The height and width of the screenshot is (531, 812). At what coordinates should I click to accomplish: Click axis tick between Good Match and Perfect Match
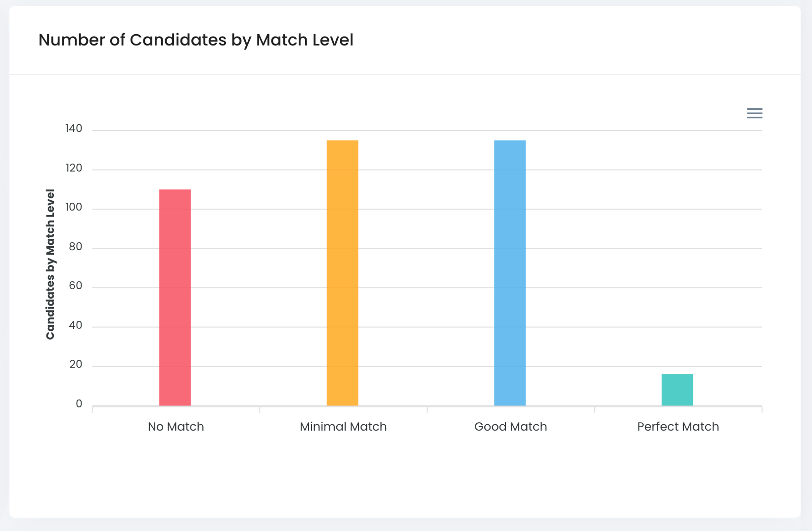coord(594,409)
